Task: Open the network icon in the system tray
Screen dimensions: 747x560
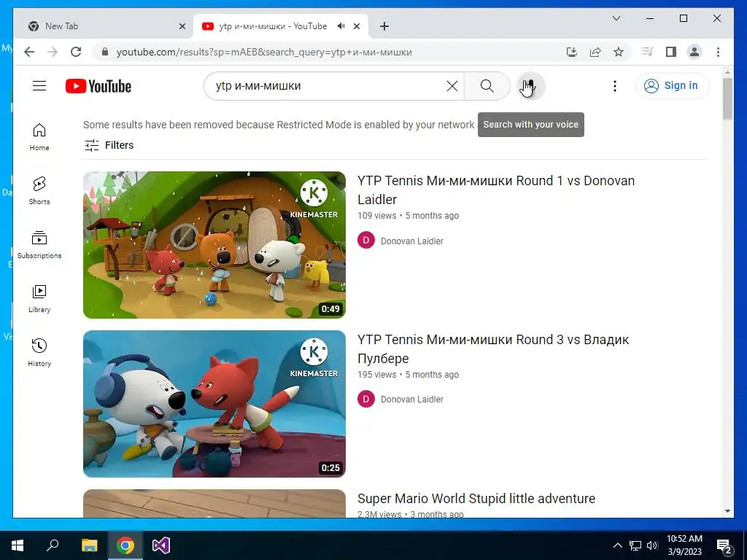Action: pos(635,545)
